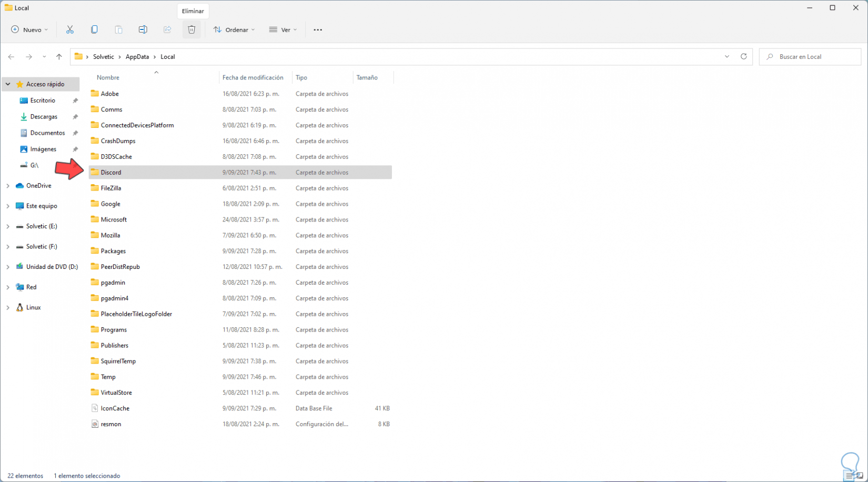
Task: Click the Paste clipboard icon
Action: (x=118, y=30)
